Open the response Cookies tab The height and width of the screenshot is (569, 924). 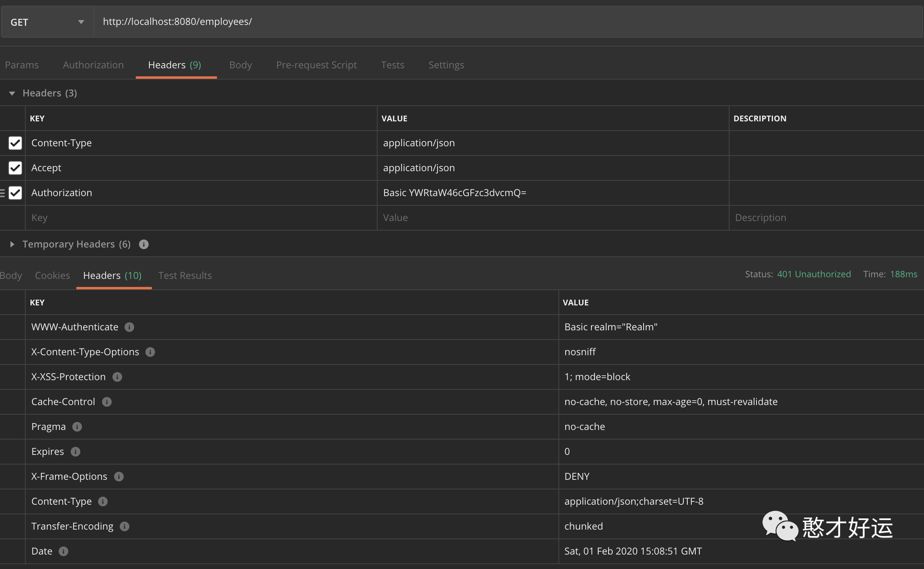52,275
